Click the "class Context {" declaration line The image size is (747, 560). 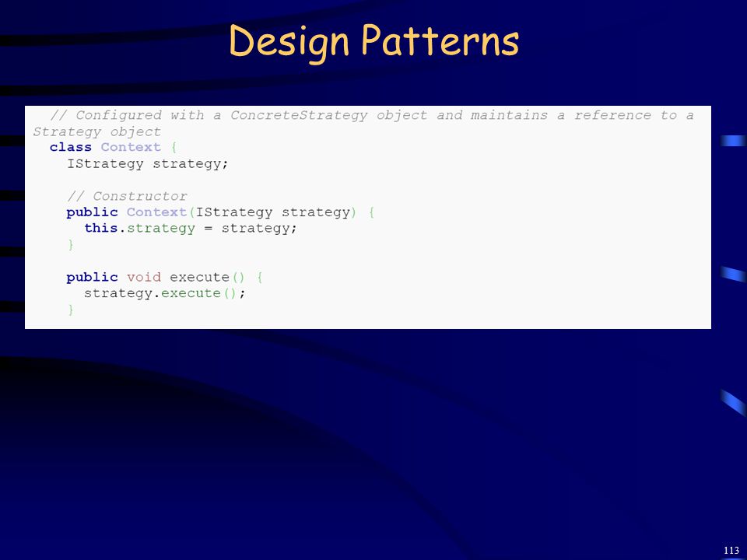click(114, 147)
